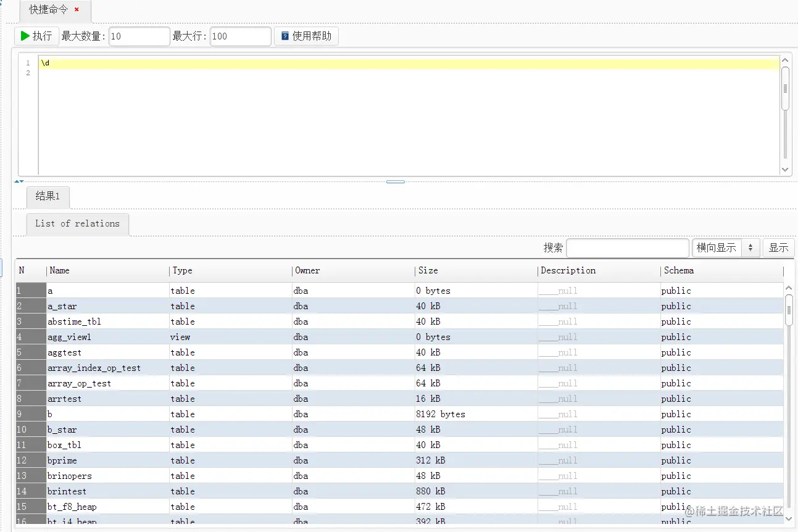Open the 横向显示 display mode dropdown

tap(726, 247)
